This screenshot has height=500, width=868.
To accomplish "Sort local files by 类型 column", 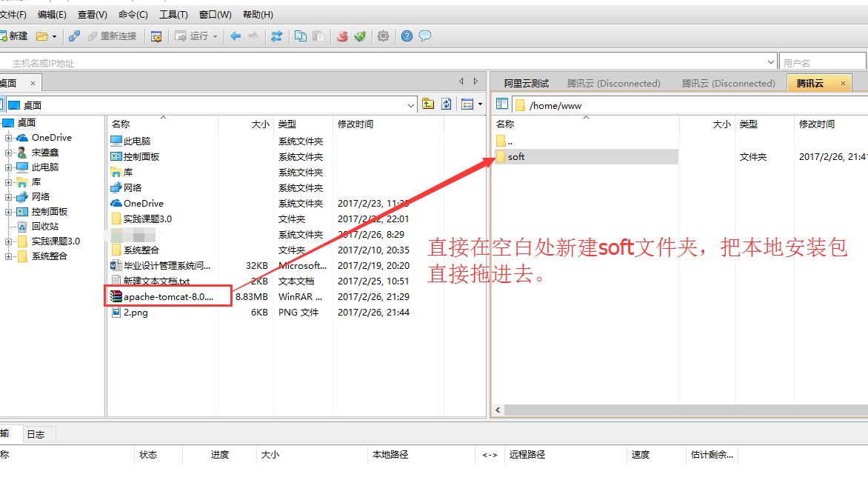I will 287,124.
